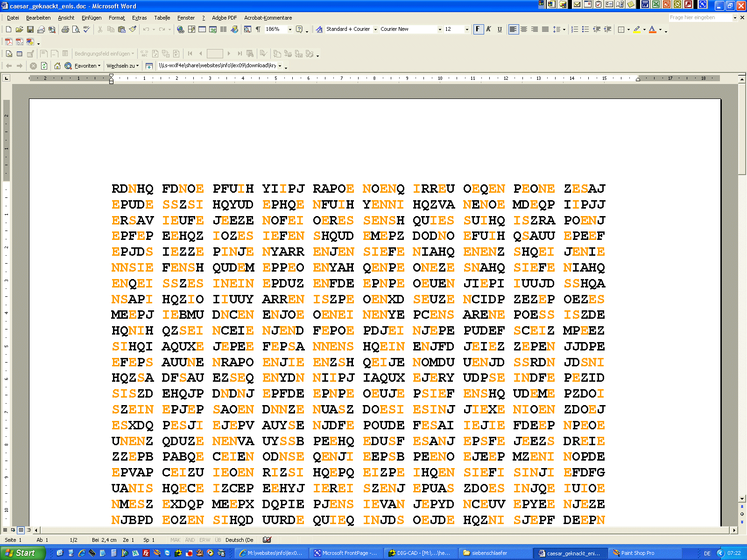Expand the web address path dropdown
The image size is (747, 560).
click(x=280, y=66)
